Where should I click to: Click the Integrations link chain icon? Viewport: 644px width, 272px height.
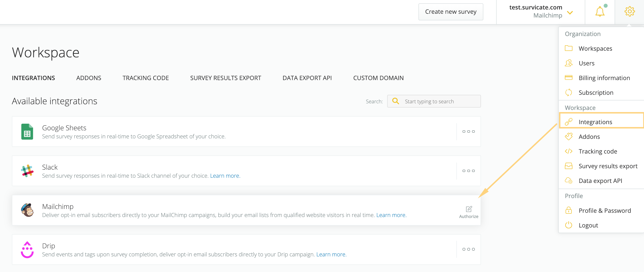click(568, 122)
